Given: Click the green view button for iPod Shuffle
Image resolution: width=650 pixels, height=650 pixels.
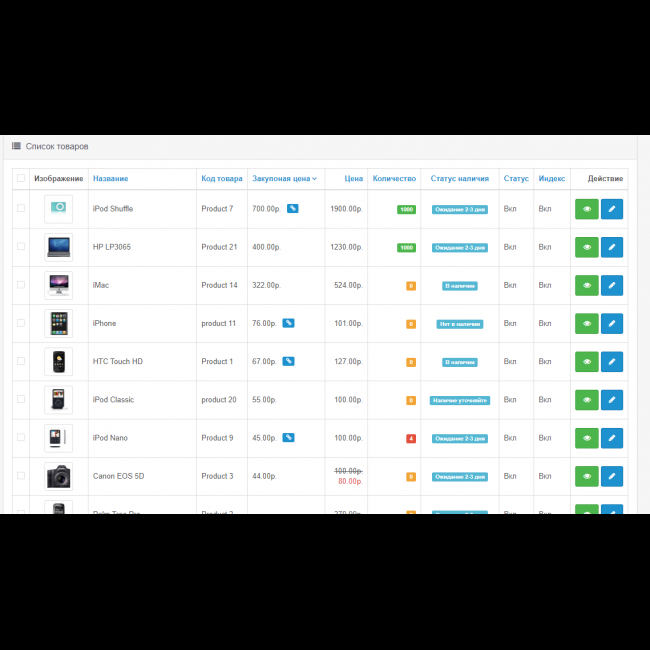Looking at the screenshot, I should 586,209.
